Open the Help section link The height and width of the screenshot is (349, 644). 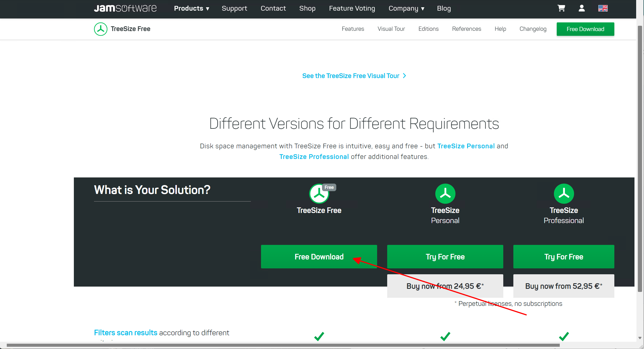point(500,29)
